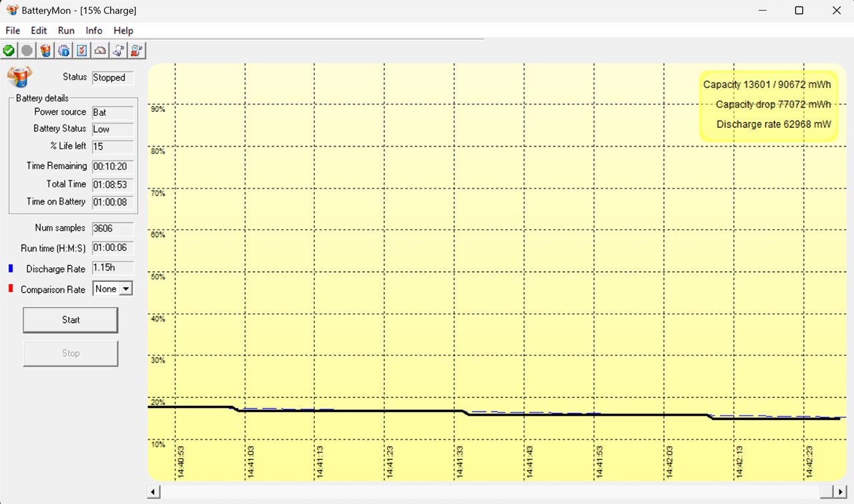The height and width of the screenshot is (504, 854).
Task: Close the BatteryMon window
Action: 836,11
